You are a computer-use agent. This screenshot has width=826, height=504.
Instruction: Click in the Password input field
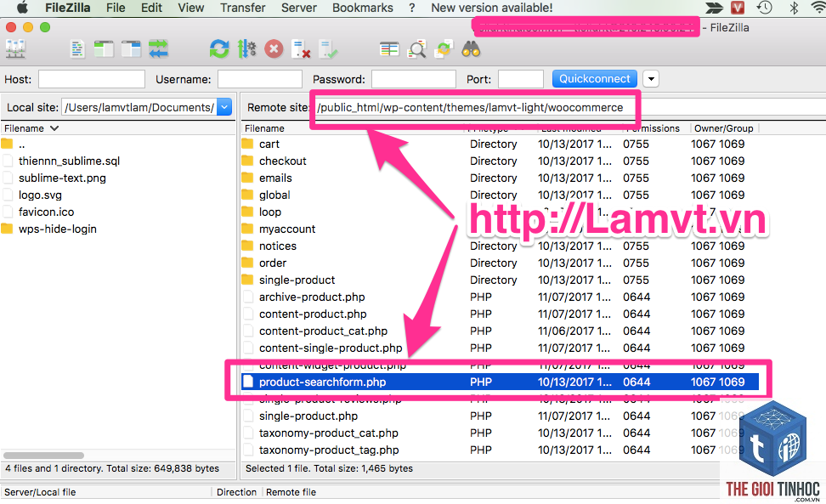click(x=414, y=79)
